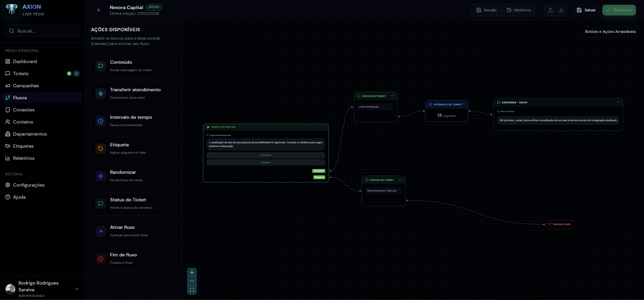Choose the Fim de fluxo action block
The width and height of the screenshot is (644, 300).
(134, 259)
